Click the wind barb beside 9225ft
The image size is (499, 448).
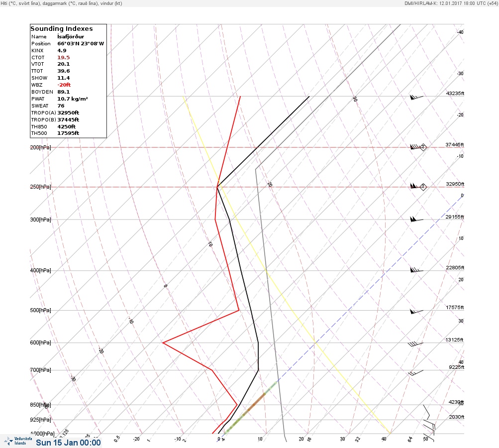click(415, 372)
